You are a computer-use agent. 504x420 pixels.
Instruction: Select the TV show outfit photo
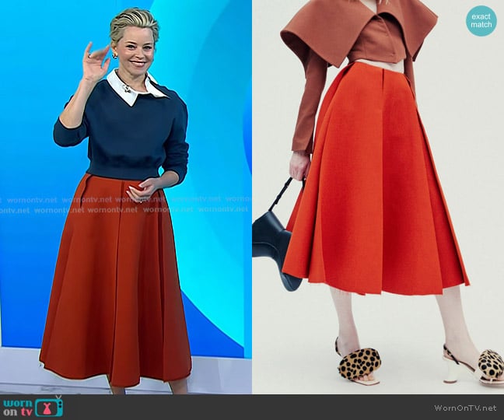coord(126,197)
